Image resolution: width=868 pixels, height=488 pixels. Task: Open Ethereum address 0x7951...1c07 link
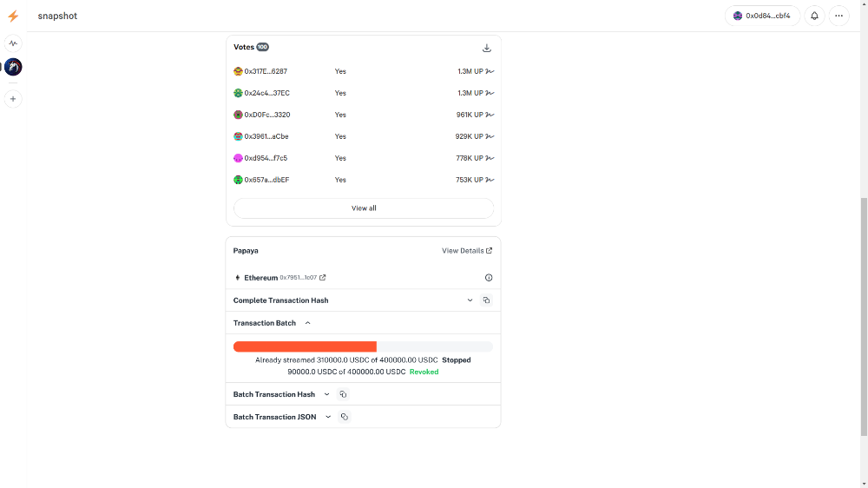pos(323,278)
